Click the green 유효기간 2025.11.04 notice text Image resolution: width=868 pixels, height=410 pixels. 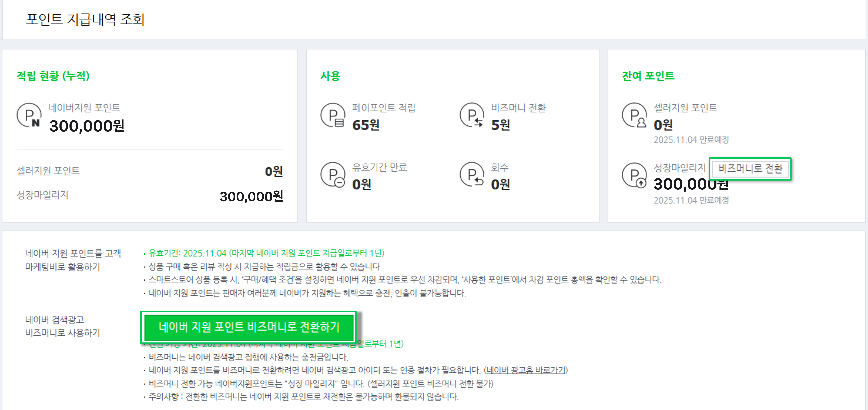tap(266, 253)
